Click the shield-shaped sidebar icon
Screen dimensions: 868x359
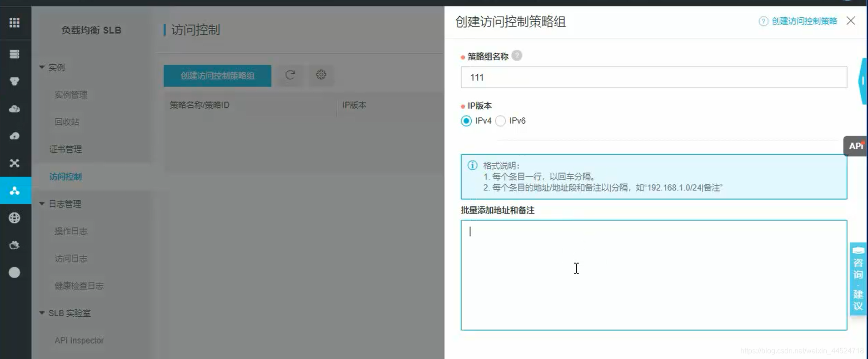click(x=15, y=81)
